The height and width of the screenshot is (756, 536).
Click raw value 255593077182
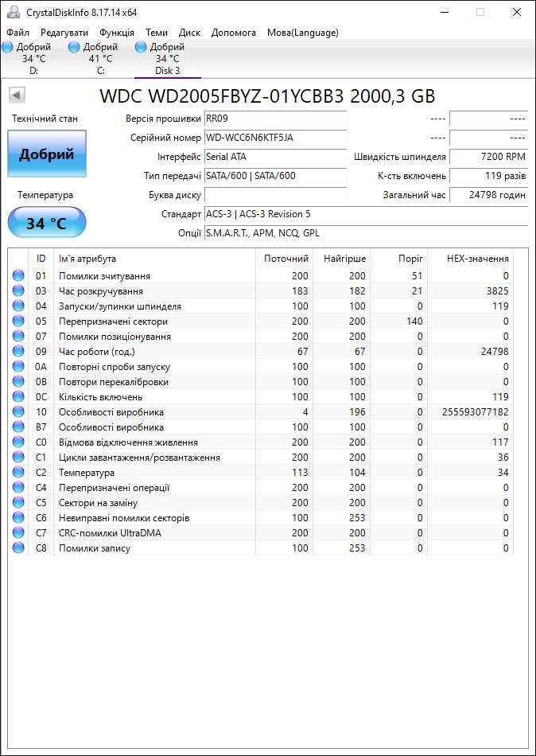coord(475,412)
